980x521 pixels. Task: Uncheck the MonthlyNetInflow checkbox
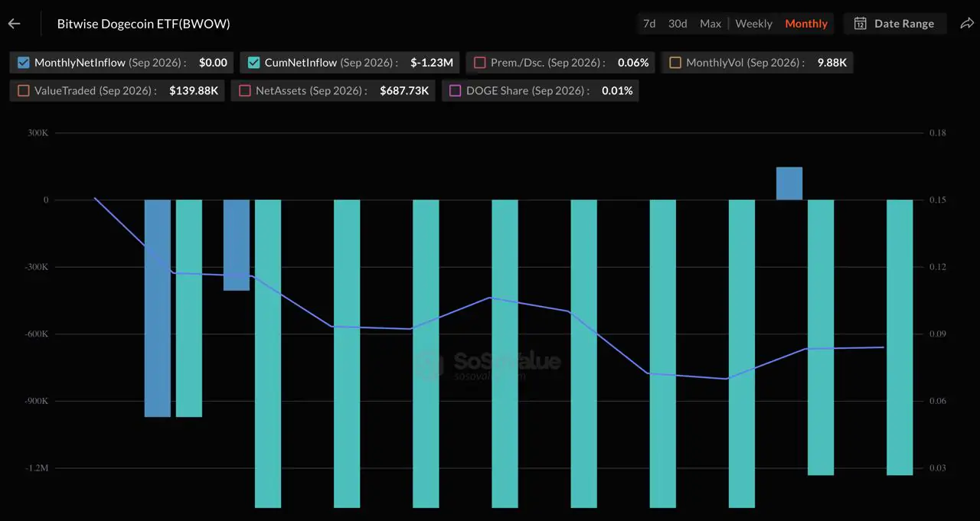coord(24,63)
